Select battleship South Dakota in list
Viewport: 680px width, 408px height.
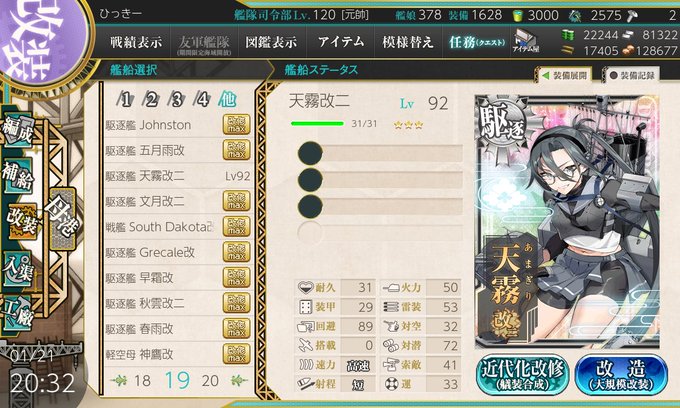[178, 227]
